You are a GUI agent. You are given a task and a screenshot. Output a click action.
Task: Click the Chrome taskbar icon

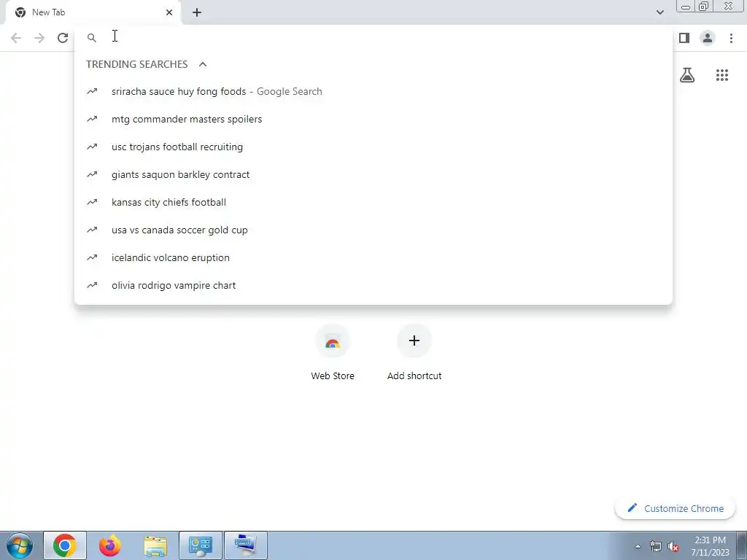point(65,545)
